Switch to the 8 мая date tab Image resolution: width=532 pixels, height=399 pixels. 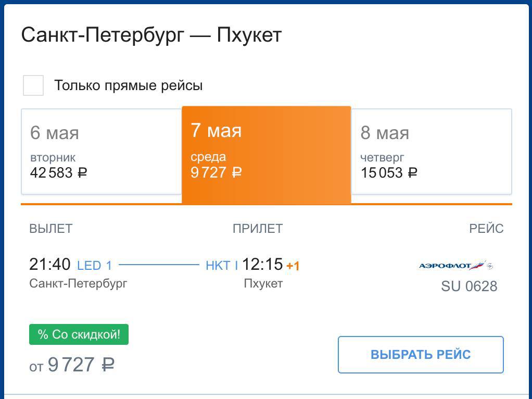pyautogui.click(x=431, y=151)
